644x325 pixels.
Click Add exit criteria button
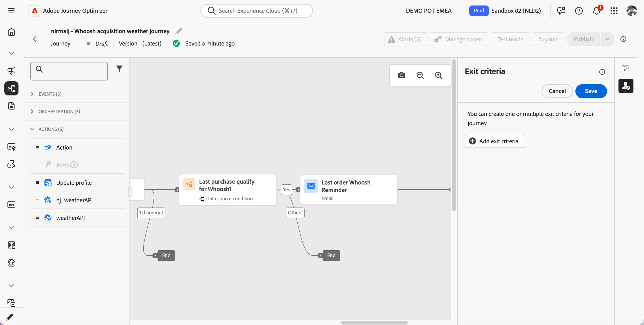point(494,141)
